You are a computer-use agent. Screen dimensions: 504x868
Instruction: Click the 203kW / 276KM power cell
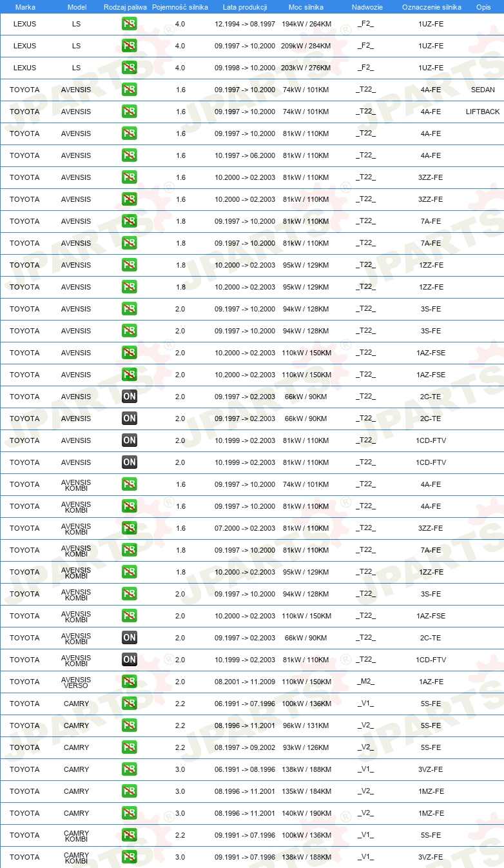[x=306, y=68]
